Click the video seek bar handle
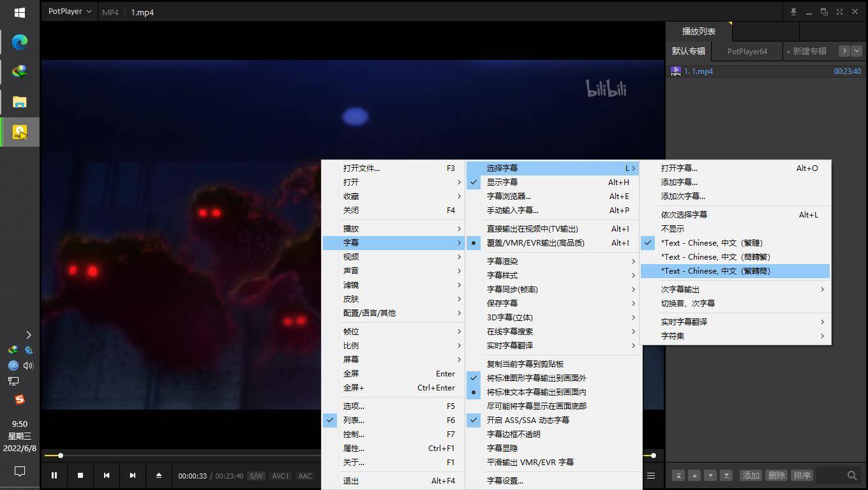 [61, 456]
